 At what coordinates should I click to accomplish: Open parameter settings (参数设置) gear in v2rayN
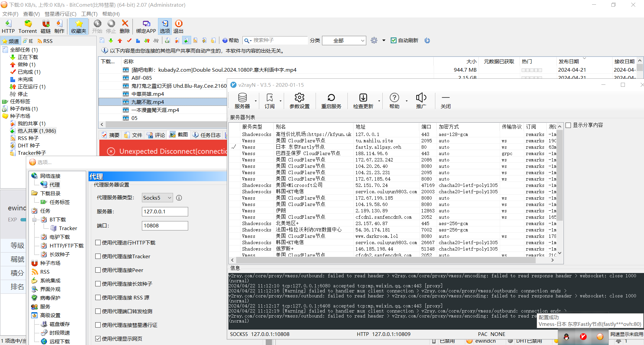coord(300,101)
